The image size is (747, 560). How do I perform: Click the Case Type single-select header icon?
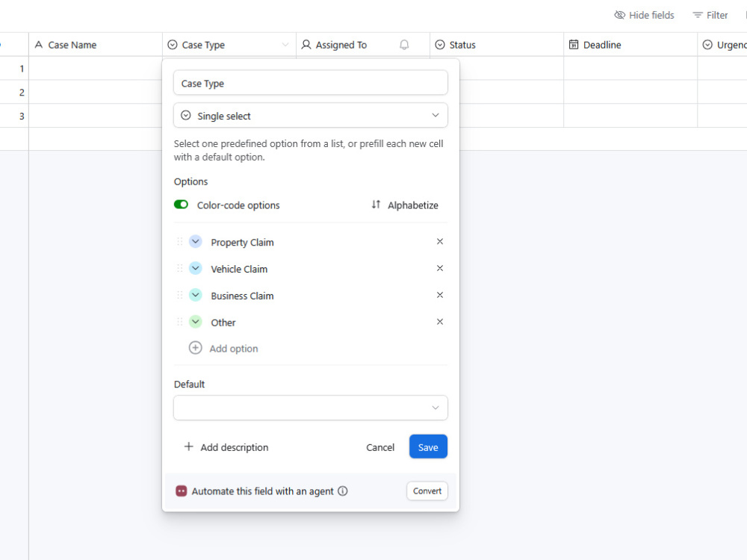tap(173, 45)
